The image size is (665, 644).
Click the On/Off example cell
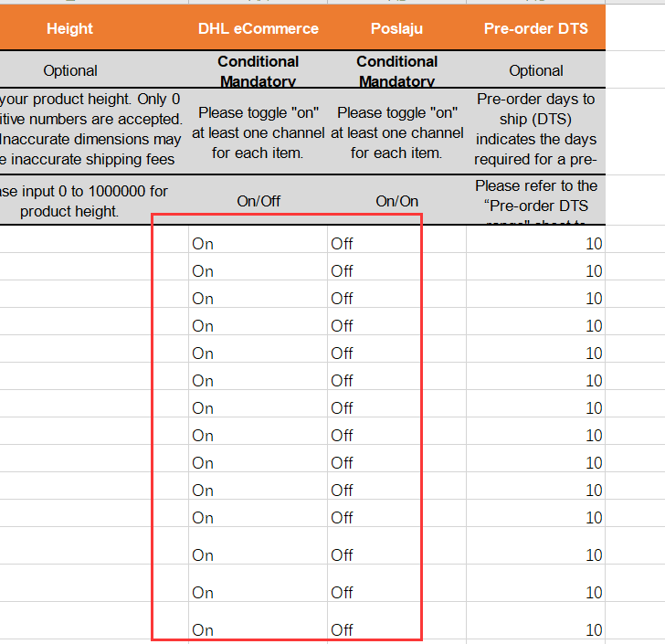tap(258, 200)
